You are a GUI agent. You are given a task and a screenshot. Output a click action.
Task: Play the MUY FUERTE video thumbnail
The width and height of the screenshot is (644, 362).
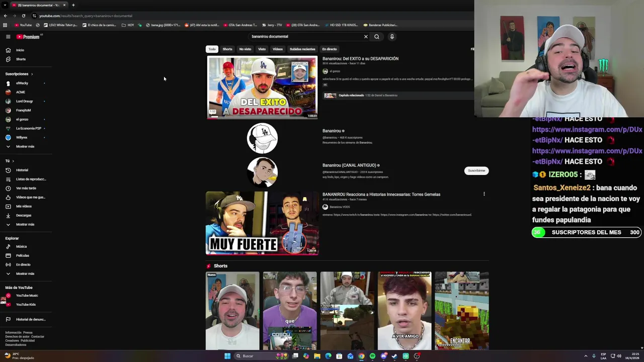[x=262, y=223]
